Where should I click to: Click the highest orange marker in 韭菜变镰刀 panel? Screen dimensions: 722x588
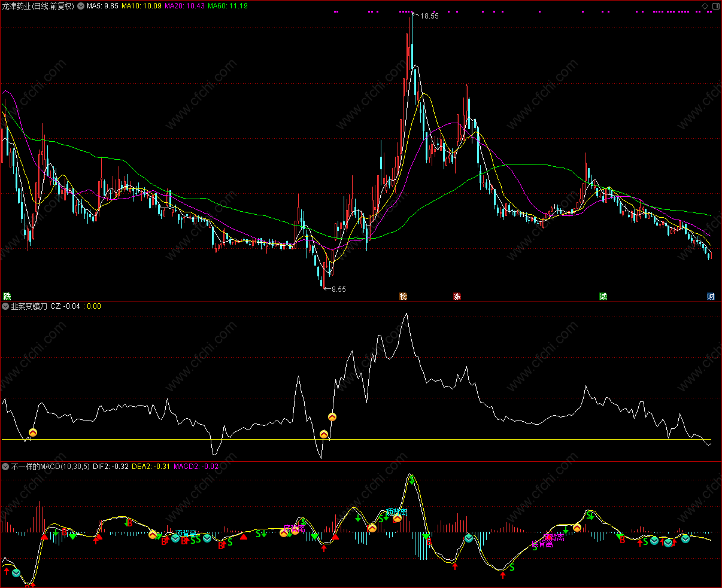(x=332, y=416)
